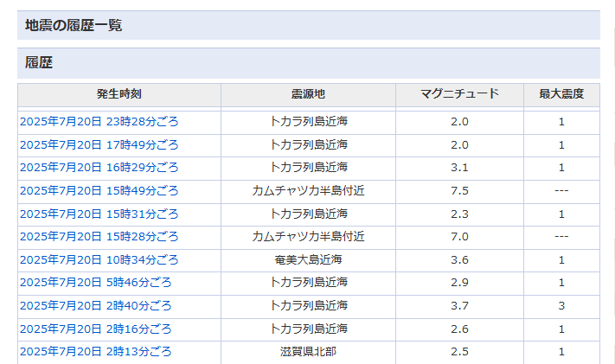Open the 2時16分ごろ earthquake link
The height and width of the screenshot is (364, 615).
pos(96,329)
